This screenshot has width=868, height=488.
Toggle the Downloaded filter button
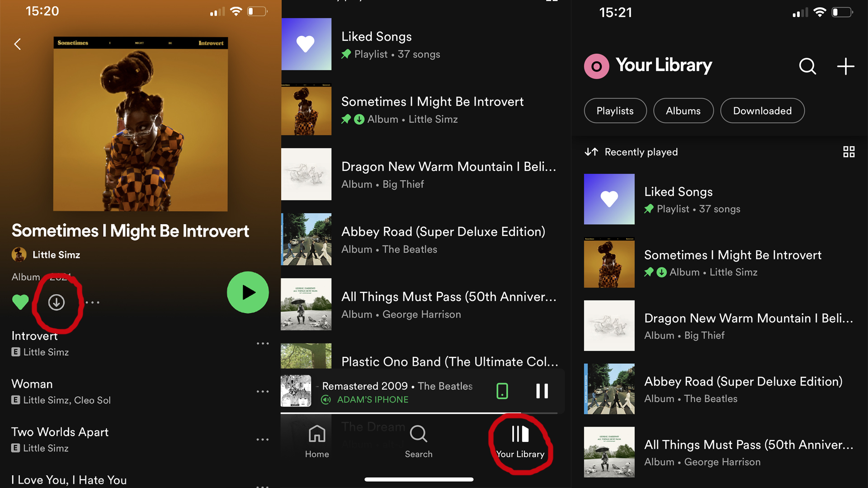pos(764,111)
